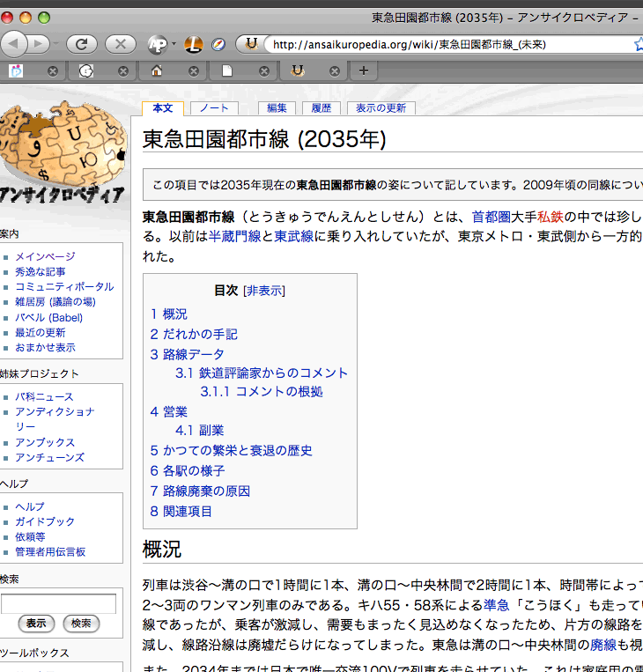
Task: Click the 表示 go button under search
Action: coord(36,624)
